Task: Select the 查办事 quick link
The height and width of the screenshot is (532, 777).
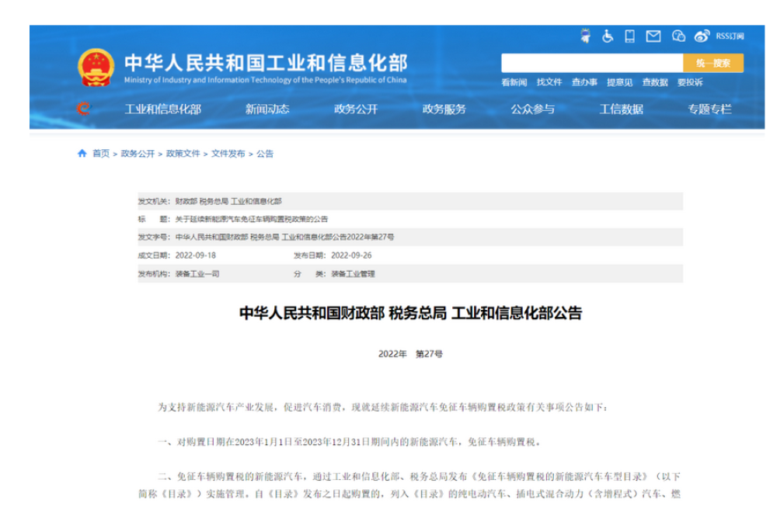Action: coord(584,82)
